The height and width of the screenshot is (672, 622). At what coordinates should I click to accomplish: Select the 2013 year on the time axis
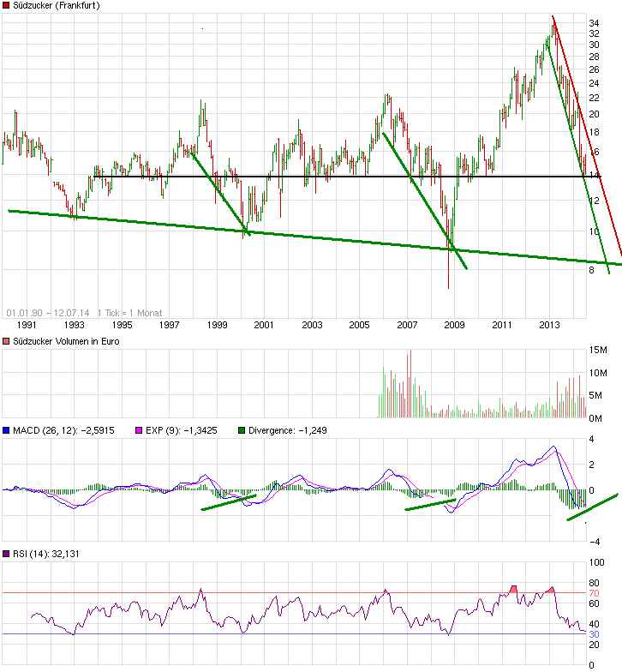click(549, 326)
